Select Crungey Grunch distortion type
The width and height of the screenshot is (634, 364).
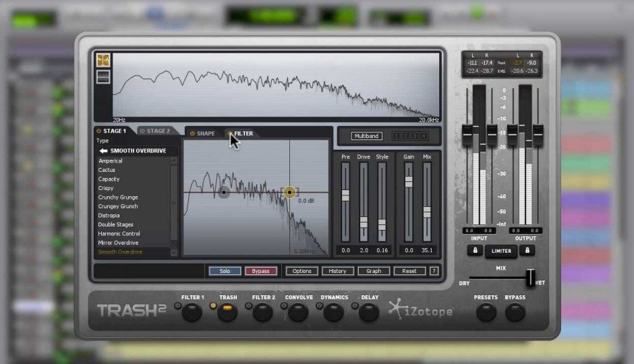(118, 206)
